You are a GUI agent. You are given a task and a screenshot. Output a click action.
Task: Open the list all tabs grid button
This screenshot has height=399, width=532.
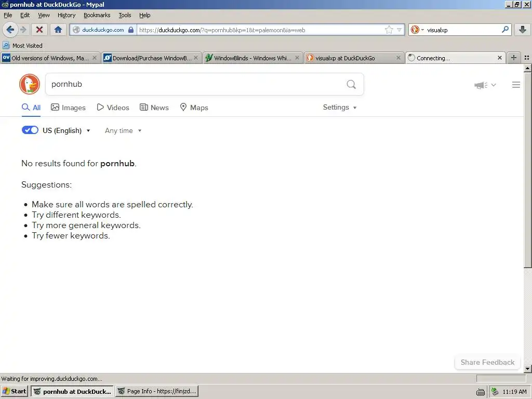527,58
